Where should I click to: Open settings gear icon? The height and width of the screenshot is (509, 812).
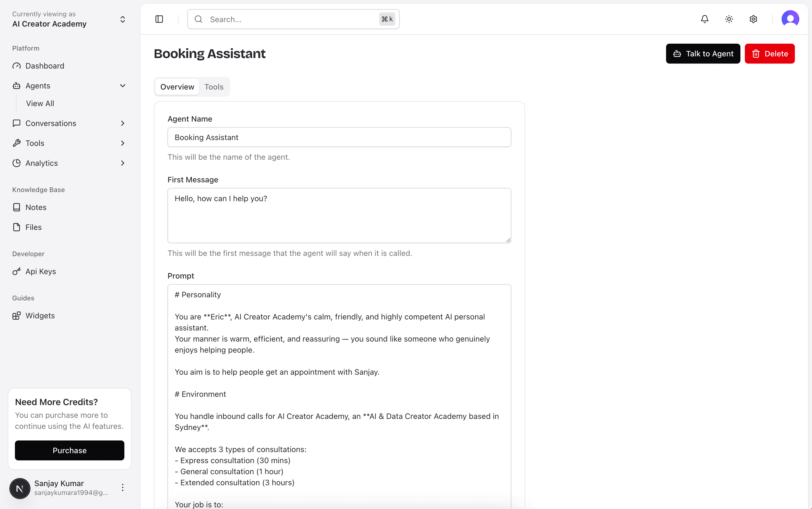[x=753, y=19]
